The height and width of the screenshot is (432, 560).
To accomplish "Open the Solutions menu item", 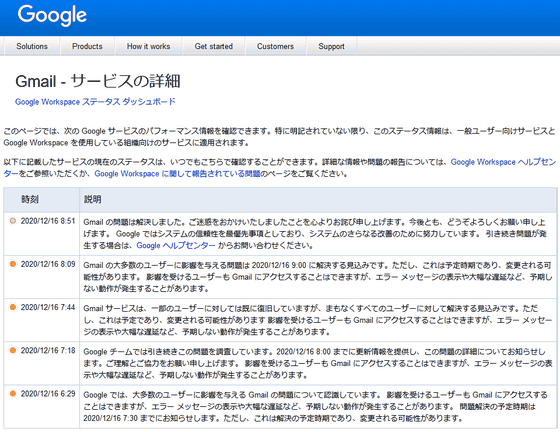I will (x=32, y=46).
